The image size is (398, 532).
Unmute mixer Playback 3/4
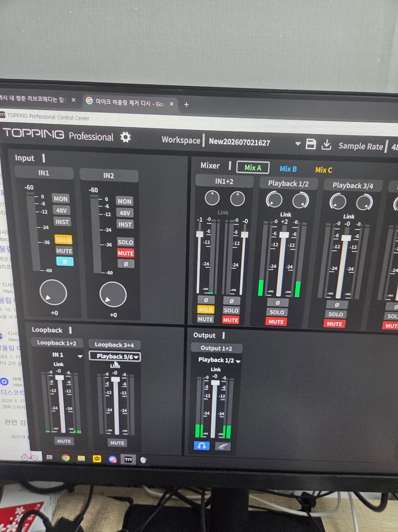[x=335, y=324]
